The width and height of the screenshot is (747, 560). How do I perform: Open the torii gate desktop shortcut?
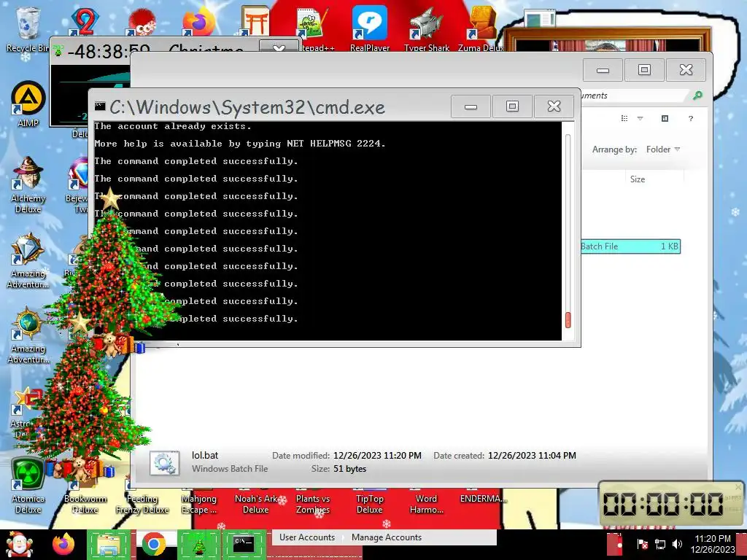(255, 21)
